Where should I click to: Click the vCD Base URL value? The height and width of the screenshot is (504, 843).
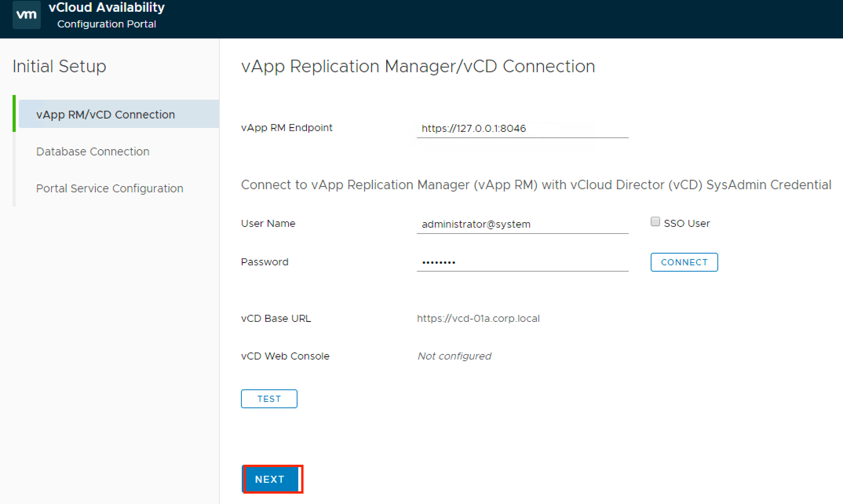[478, 318]
